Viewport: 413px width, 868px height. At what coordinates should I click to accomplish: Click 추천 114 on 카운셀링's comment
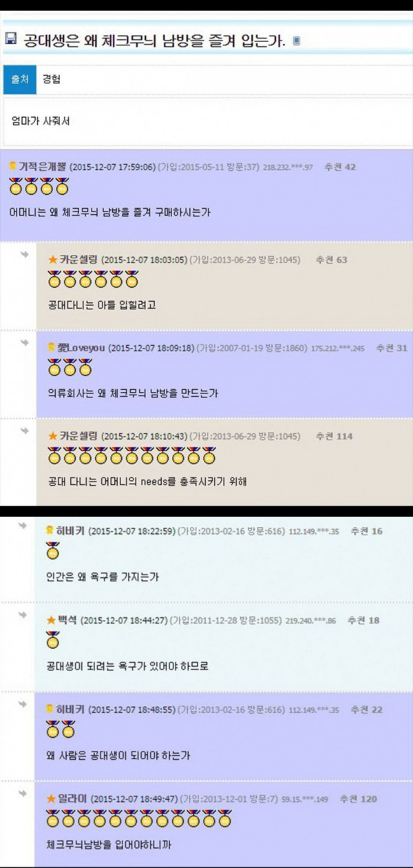point(334,436)
